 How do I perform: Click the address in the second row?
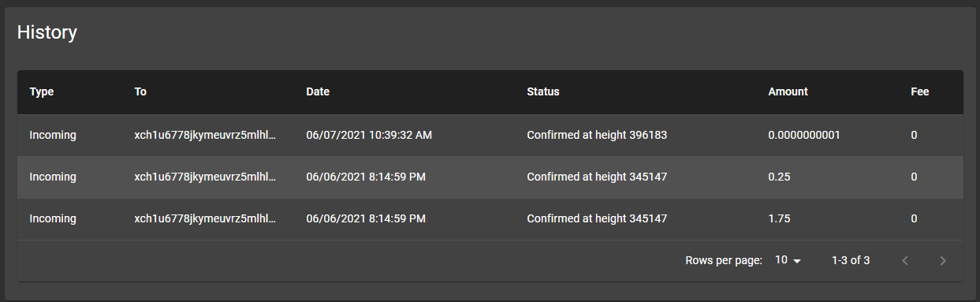(x=206, y=177)
